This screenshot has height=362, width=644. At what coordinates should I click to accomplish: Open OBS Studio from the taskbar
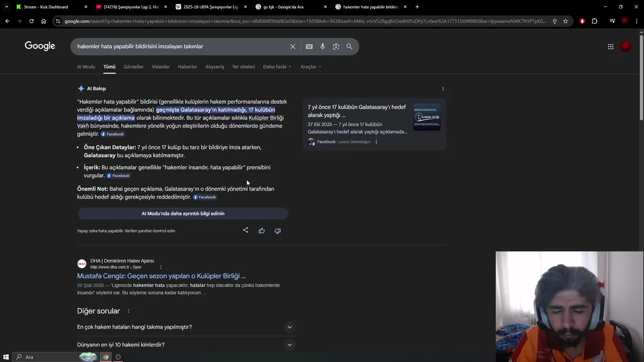coord(118,357)
